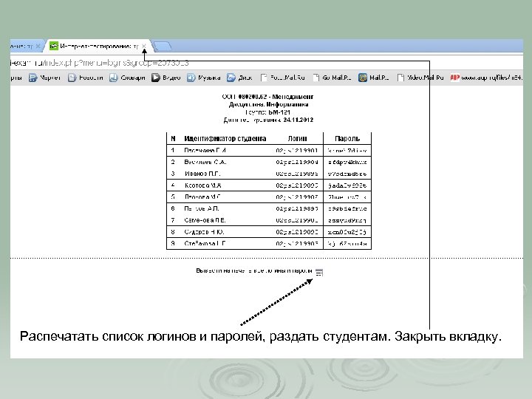Image resolution: width=532 pixels, height=399 pixels.
Task: Click the Пароль column header
Action: tap(347, 138)
